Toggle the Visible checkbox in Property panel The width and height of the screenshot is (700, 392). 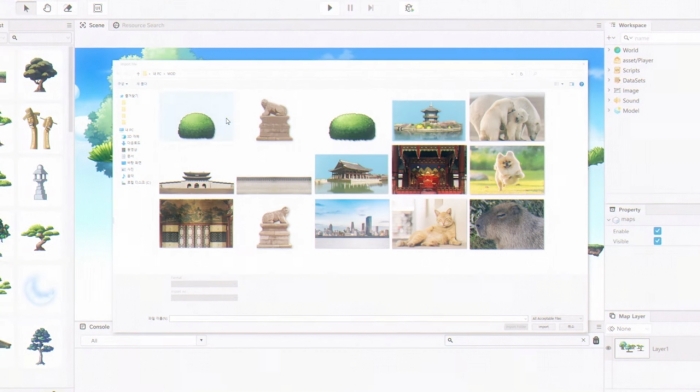tap(657, 241)
